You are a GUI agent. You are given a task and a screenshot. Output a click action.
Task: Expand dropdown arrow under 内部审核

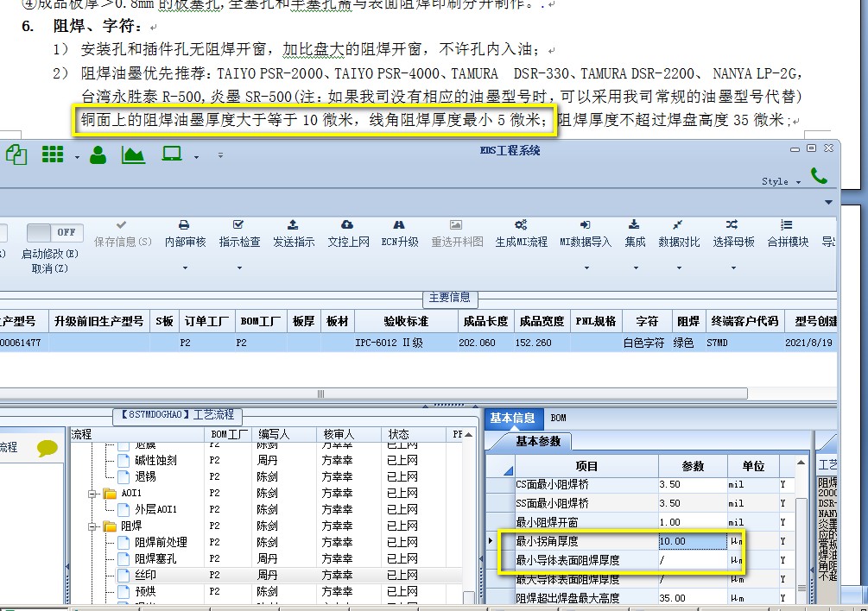[x=185, y=268]
